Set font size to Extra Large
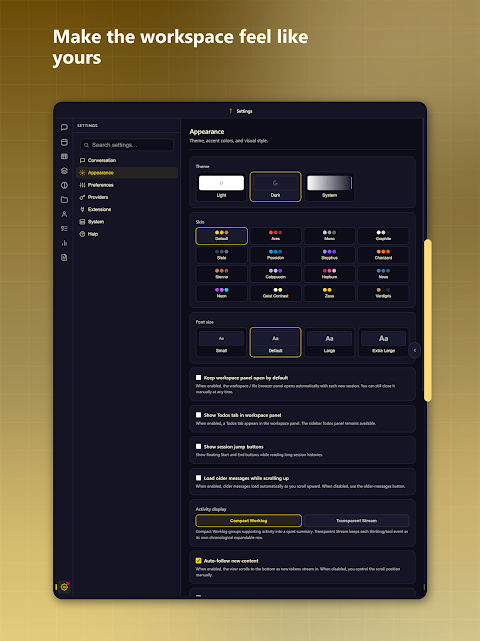 point(383,342)
